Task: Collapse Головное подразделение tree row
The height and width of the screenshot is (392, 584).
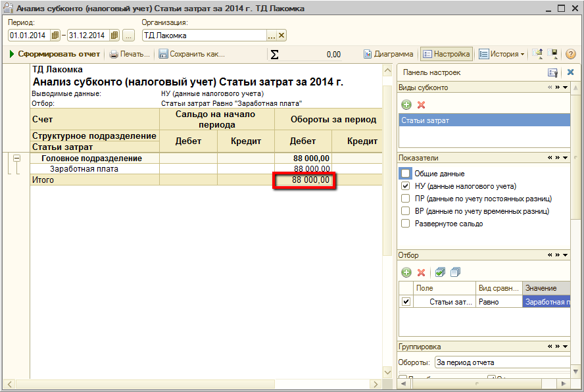Action: pyautogui.click(x=17, y=159)
